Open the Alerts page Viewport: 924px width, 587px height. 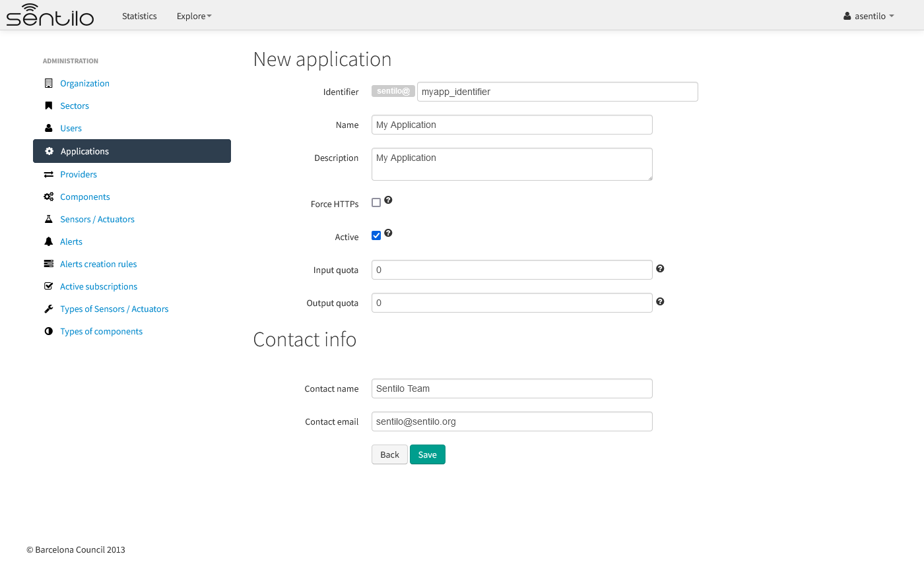pos(71,241)
